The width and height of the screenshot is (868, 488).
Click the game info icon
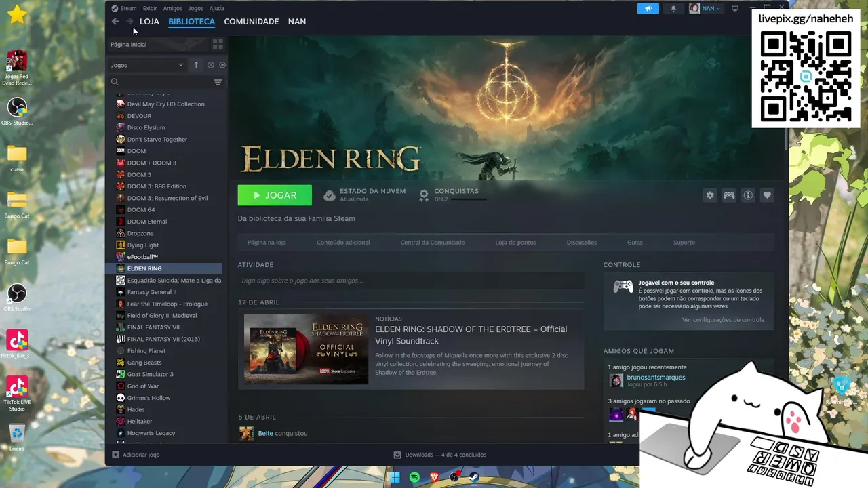click(748, 195)
